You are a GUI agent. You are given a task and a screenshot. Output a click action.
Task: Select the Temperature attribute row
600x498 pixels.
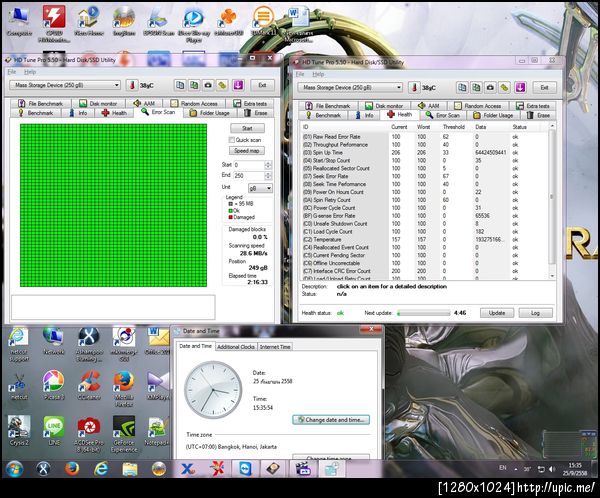(425, 239)
